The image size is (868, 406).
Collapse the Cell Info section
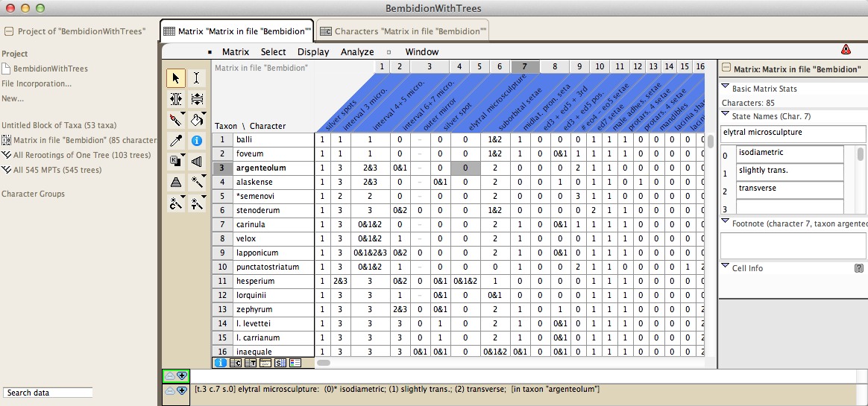[725, 267]
